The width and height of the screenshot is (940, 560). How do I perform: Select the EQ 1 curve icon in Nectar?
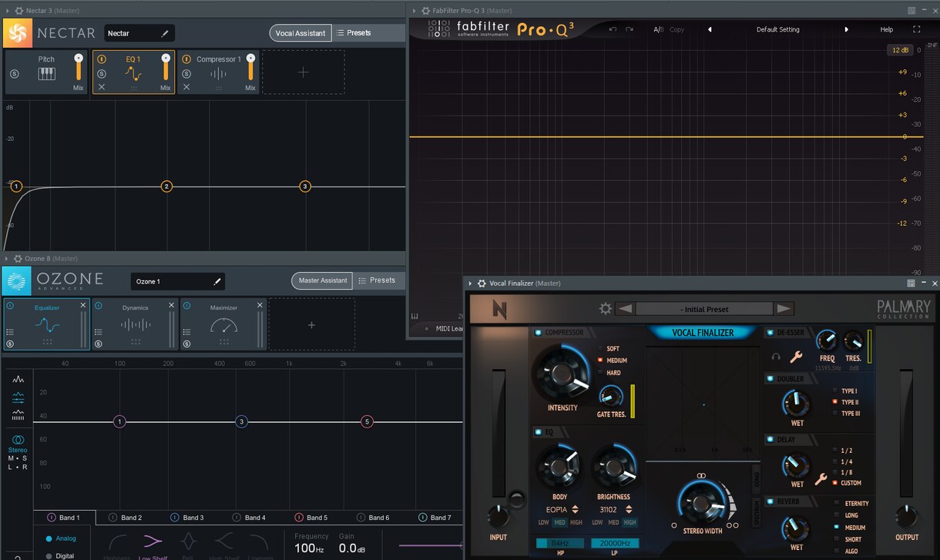click(133, 74)
